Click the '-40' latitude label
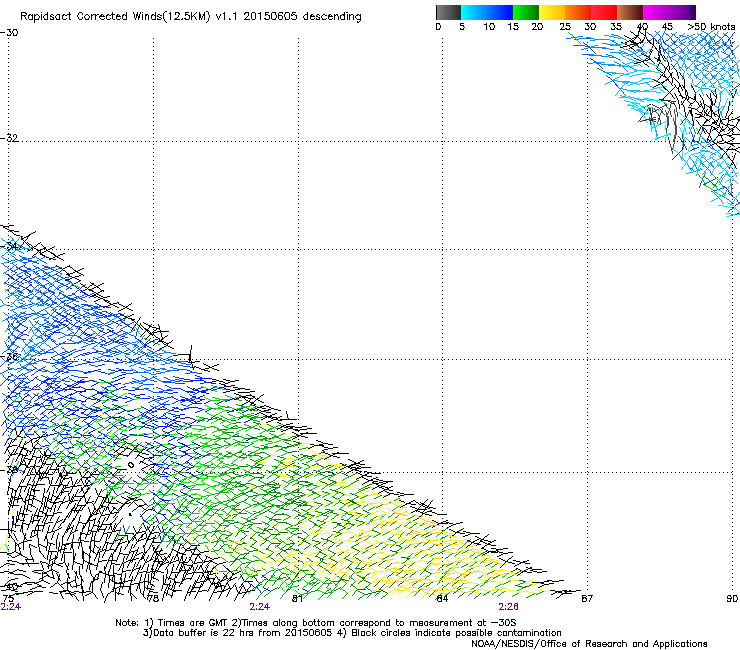Image resolution: width=740 pixels, height=650 pixels. (x=9, y=587)
